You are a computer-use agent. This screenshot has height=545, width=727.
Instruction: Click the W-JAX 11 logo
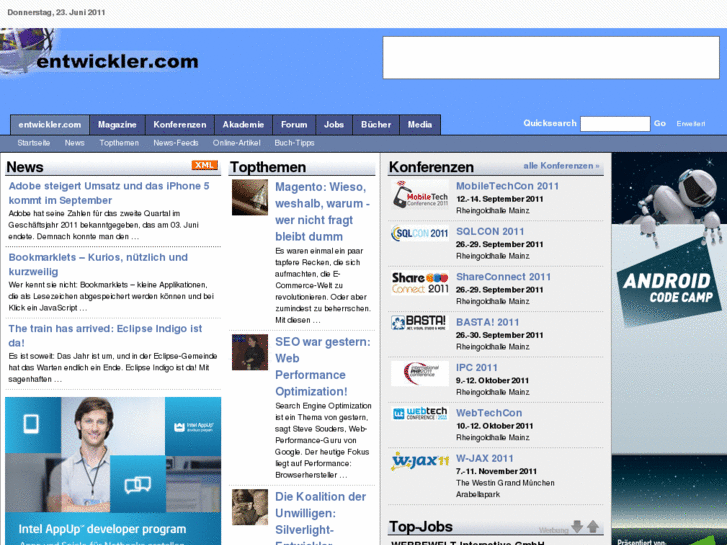pyautogui.click(x=420, y=461)
